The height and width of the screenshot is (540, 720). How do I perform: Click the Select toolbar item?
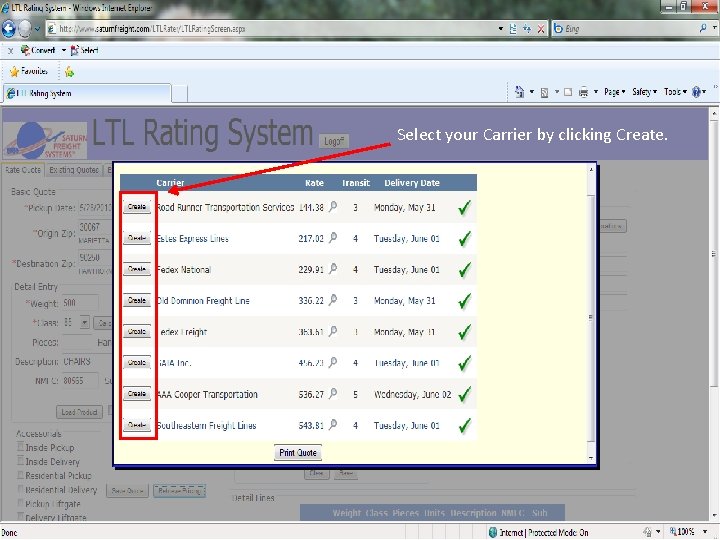[85, 50]
